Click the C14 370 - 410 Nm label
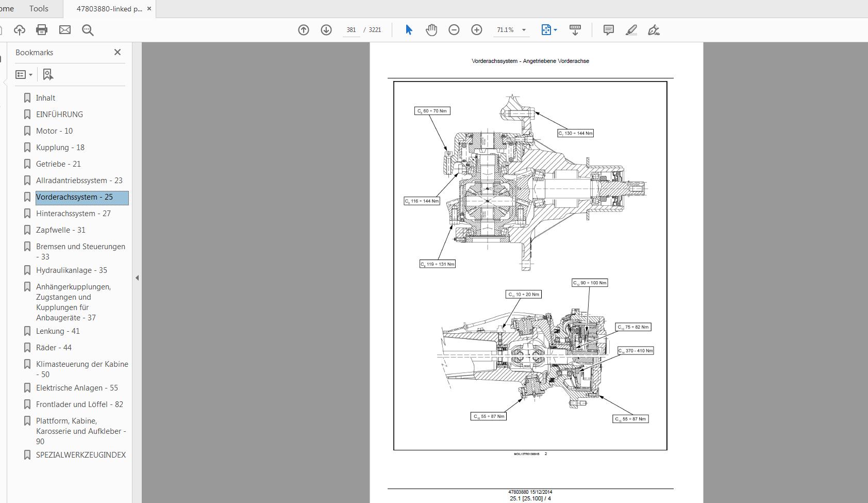The width and height of the screenshot is (868, 503). coord(636,351)
